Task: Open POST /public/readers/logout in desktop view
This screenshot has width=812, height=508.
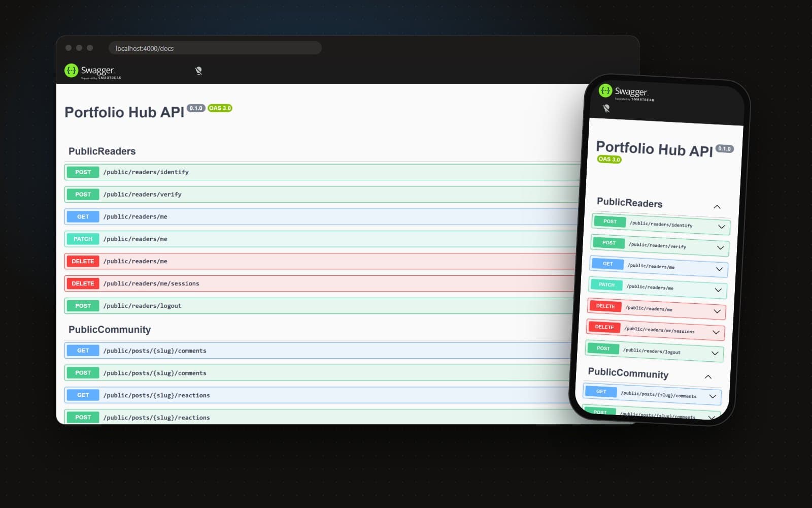Action: coord(319,306)
